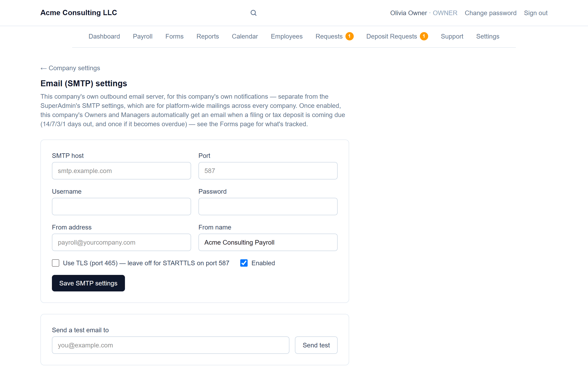Click the Send test button
Screen dimensions: 588x380
[x=316, y=345]
